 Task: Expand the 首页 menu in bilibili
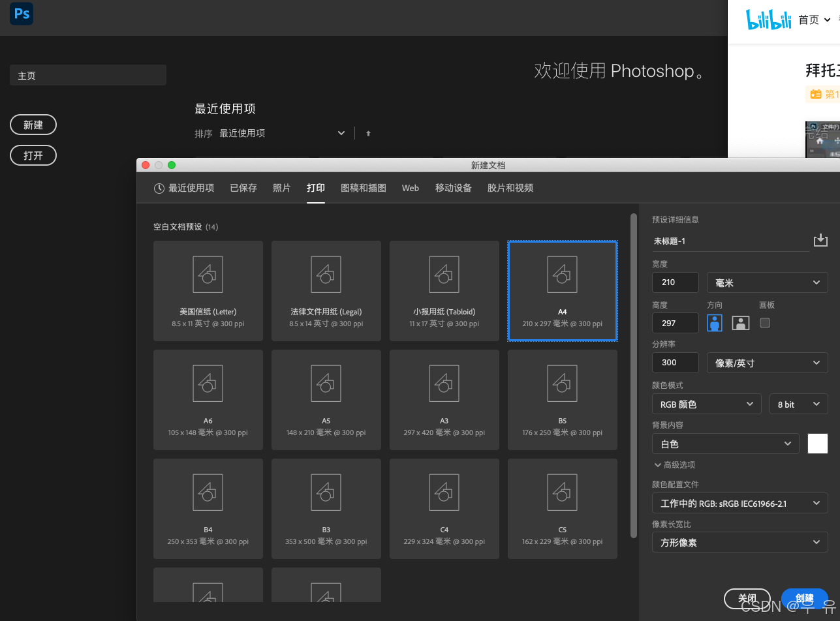click(815, 20)
